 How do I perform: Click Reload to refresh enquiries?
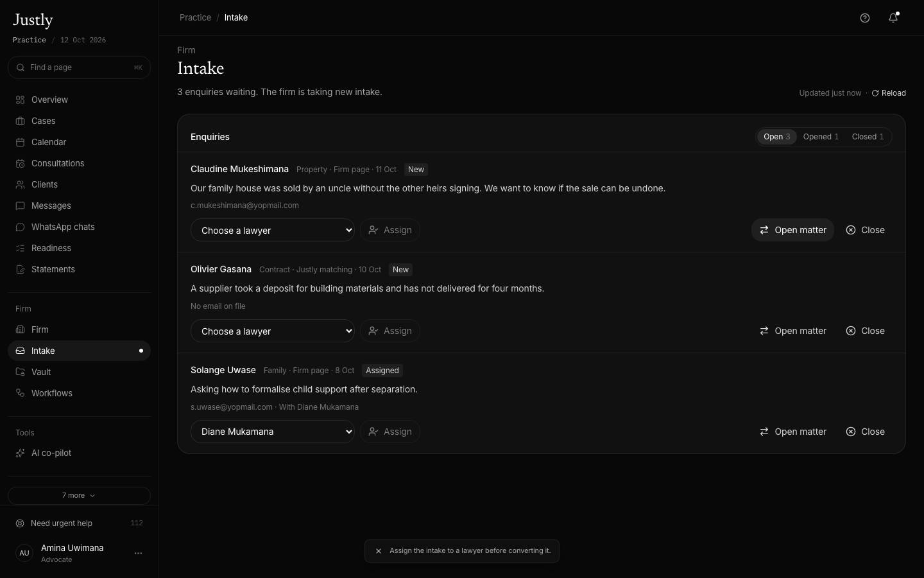[889, 93]
